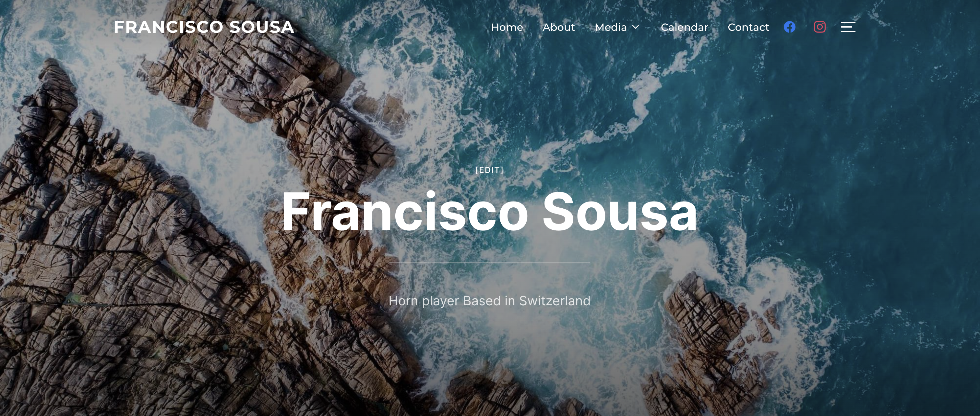980x416 pixels.
Task: Open the Facebook profile icon
Action: (x=789, y=27)
